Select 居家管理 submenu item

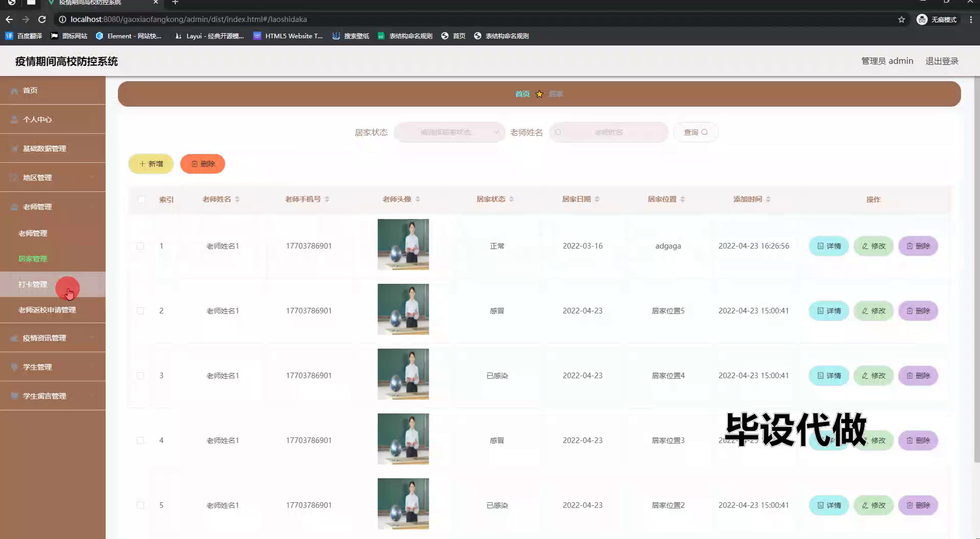(x=53, y=259)
